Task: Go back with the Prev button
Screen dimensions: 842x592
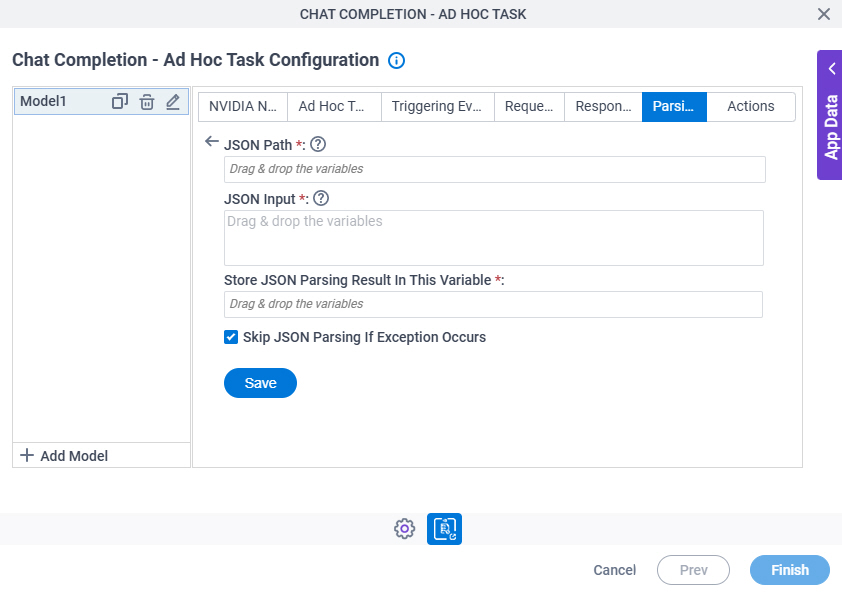Action: 693,570
